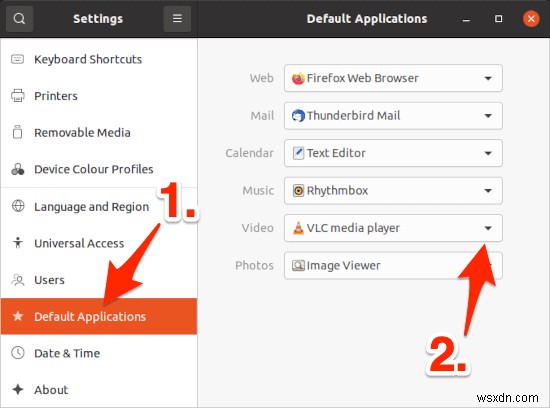Click the Users people icon

click(x=18, y=280)
